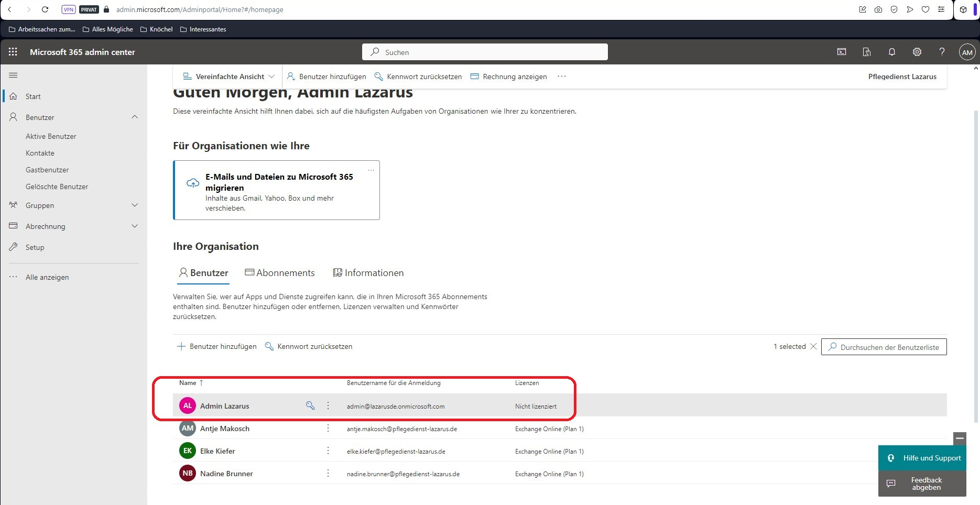
Task: Minimize the Hilfe und Support widget
Action: click(960, 438)
